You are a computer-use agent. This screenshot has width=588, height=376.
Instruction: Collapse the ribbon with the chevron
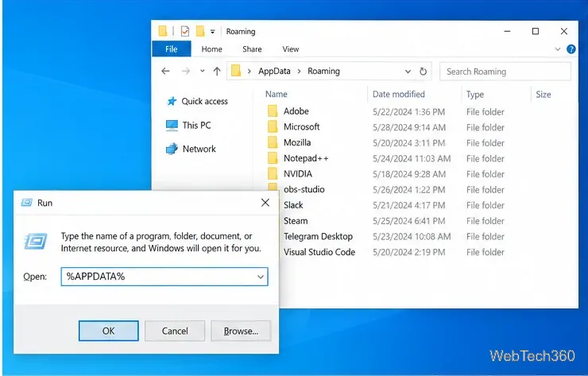tap(558, 49)
